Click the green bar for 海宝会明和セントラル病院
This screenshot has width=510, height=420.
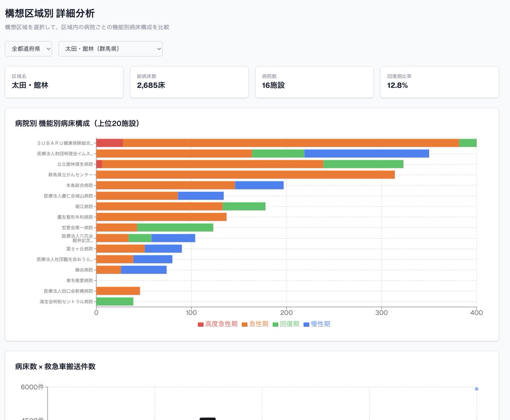tap(115, 301)
